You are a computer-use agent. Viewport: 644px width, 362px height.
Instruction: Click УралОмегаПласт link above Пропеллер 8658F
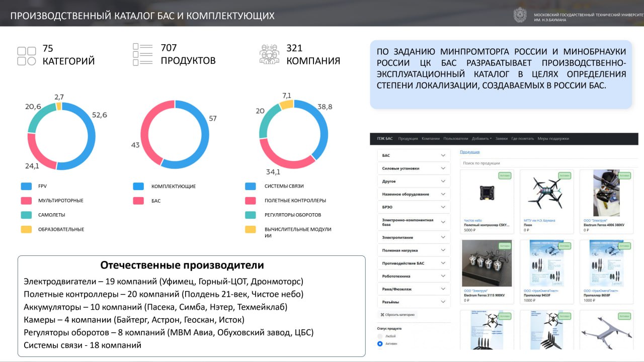tap(601, 291)
